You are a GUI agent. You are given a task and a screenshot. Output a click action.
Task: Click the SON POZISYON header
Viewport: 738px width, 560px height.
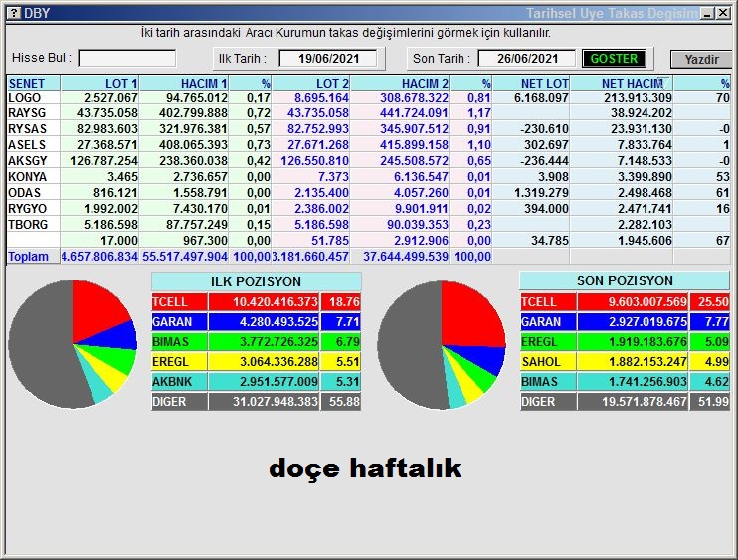coord(625,280)
